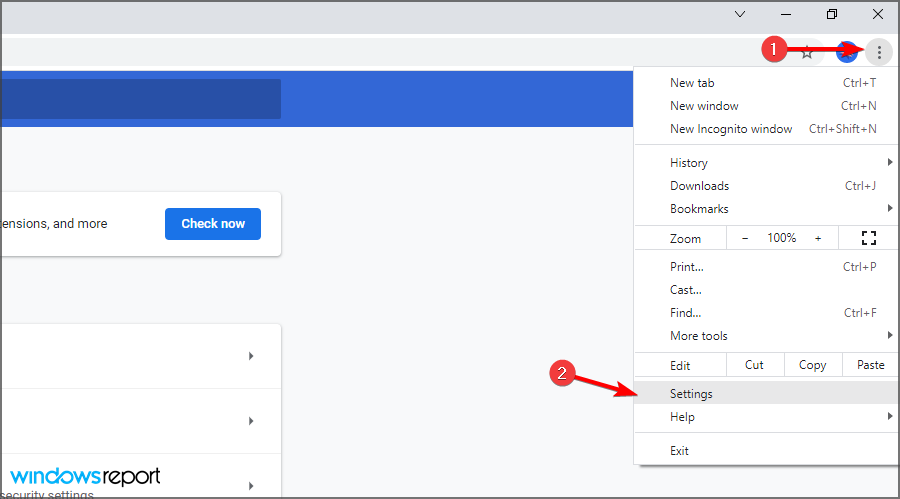Click the blue settings search field
Image resolution: width=900 pixels, height=499 pixels.
(140, 99)
